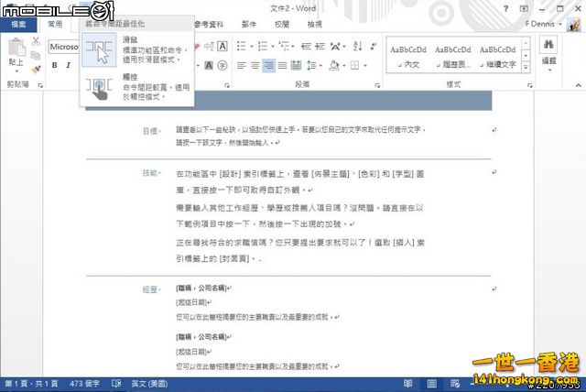Select the Format Painter brush icon
Viewport: 586px width, 392px height.
pos(35,68)
